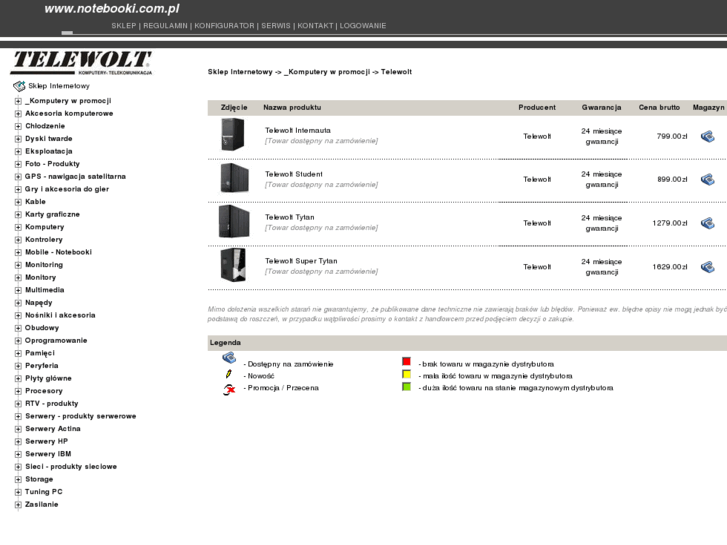Image resolution: width=727 pixels, height=545 pixels.
Task: Open REGULAMIN in the top menu
Action: (x=166, y=26)
